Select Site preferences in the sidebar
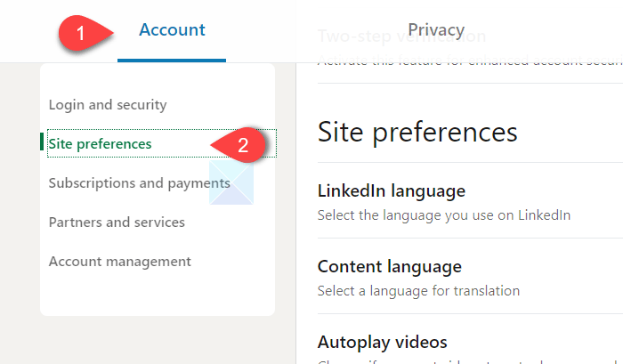The height and width of the screenshot is (364, 623). [101, 144]
